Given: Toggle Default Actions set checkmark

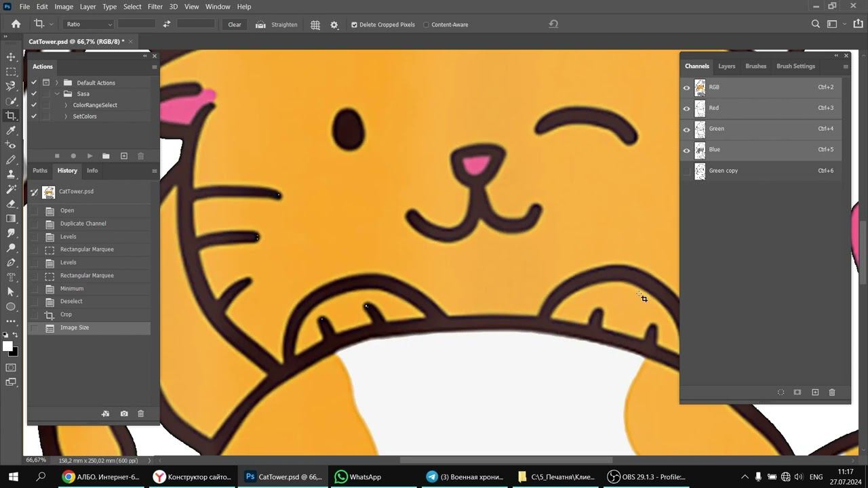Looking at the screenshot, I should [x=34, y=83].
